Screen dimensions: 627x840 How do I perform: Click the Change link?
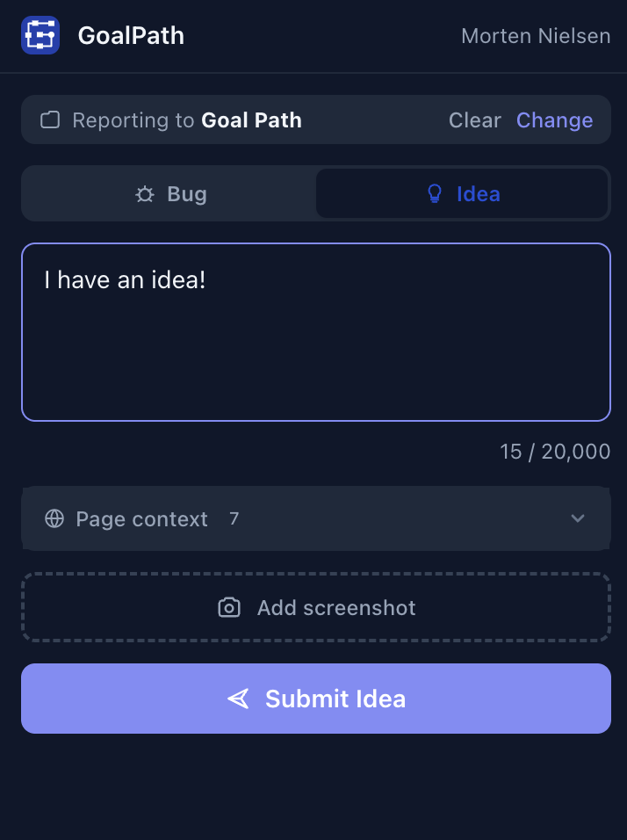pyautogui.click(x=554, y=119)
